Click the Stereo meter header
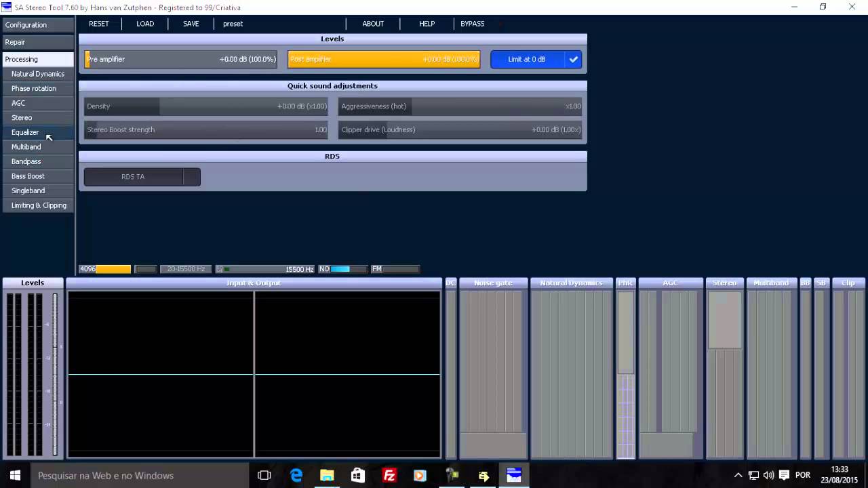Screen dimensions: 868x488 (725, 283)
